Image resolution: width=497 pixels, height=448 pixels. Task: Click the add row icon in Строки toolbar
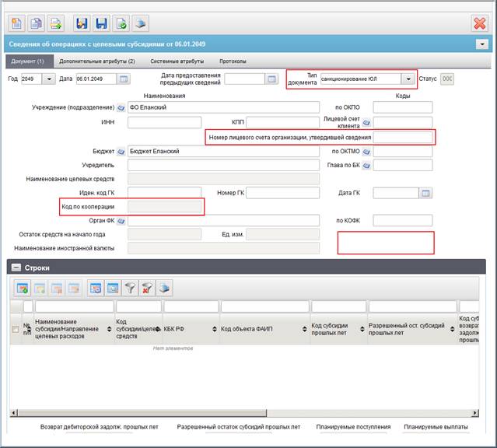coord(23,289)
